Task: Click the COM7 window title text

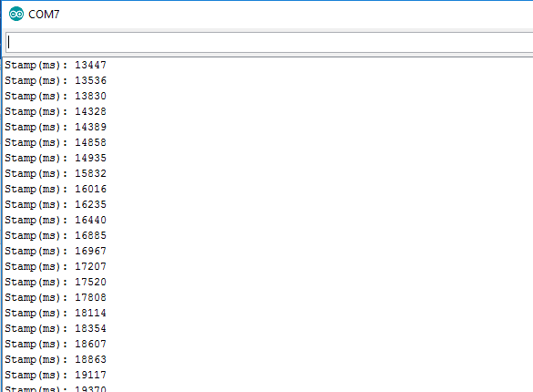Action: click(x=44, y=15)
